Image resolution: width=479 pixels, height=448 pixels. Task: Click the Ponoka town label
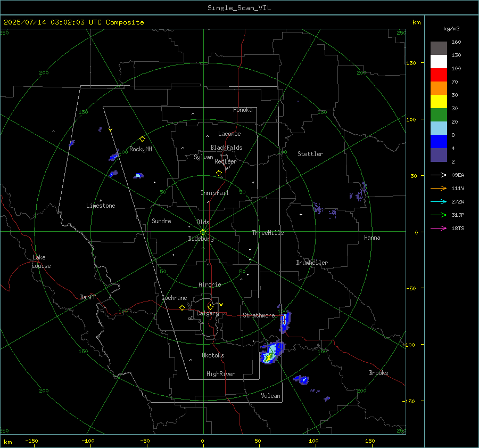coord(243,110)
